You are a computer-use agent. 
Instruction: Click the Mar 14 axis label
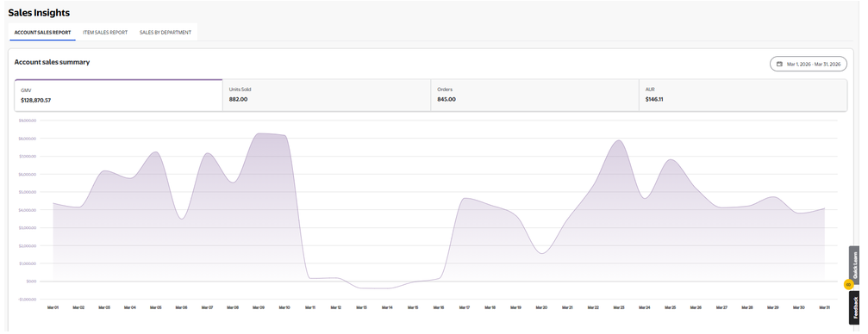[388, 307]
